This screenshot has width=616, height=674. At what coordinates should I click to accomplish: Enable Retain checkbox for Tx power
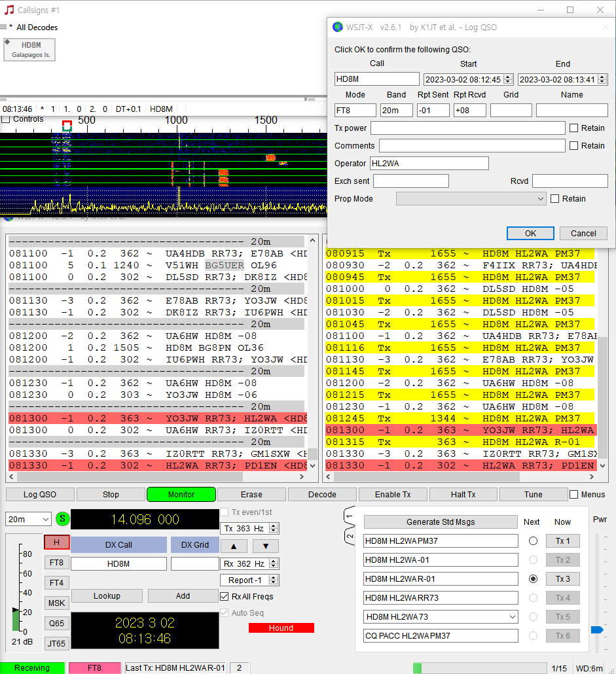point(573,128)
